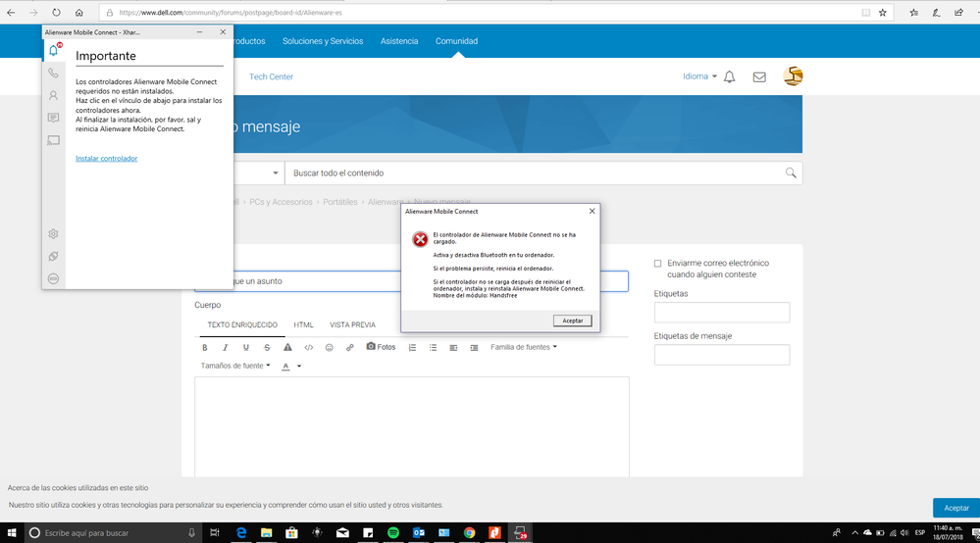
Task: Insert code block with code icon
Action: [x=309, y=348]
